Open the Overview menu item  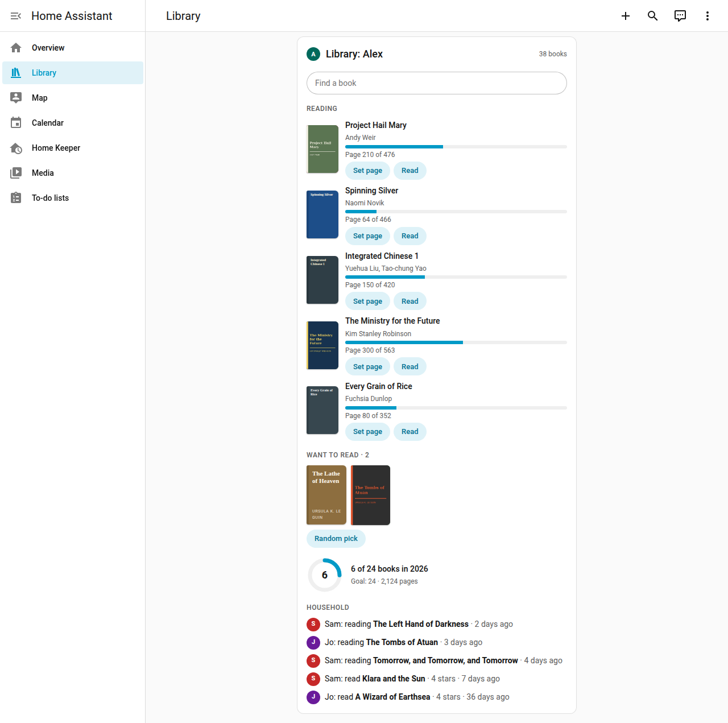point(73,48)
